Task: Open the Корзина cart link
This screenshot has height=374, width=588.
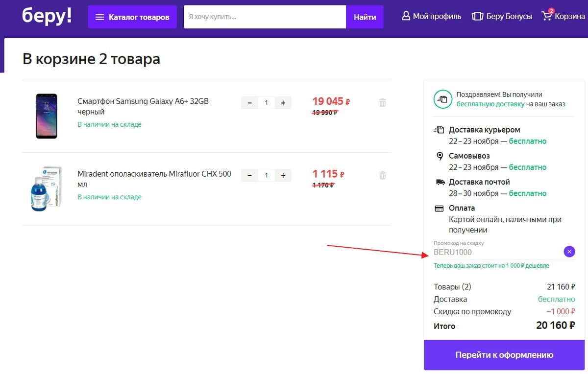Action: [x=563, y=16]
